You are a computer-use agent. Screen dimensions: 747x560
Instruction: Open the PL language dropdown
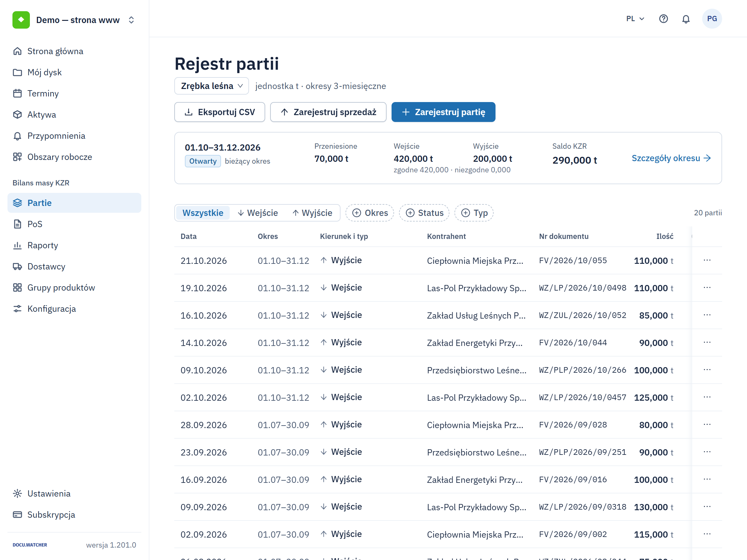tap(635, 19)
